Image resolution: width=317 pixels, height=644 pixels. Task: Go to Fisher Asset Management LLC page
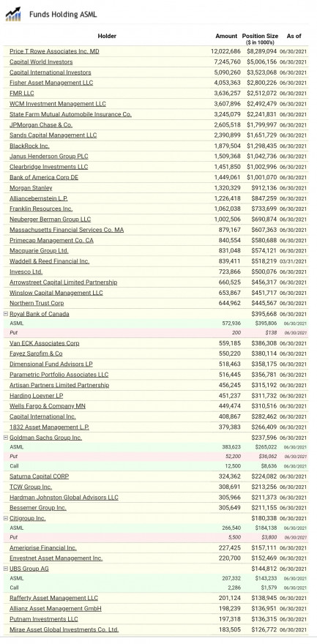coord(51,83)
